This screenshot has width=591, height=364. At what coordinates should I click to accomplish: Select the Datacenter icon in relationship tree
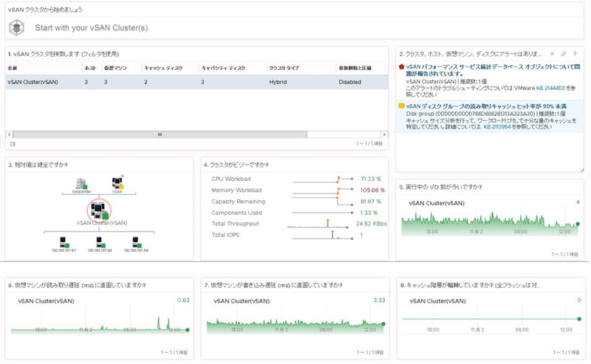click(x=81, y=184)
